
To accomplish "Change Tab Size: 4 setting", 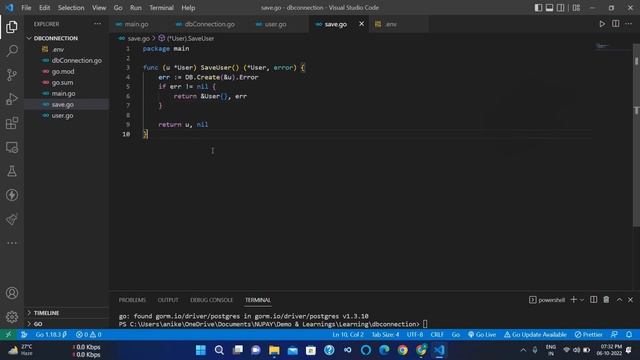I will 385,335.
